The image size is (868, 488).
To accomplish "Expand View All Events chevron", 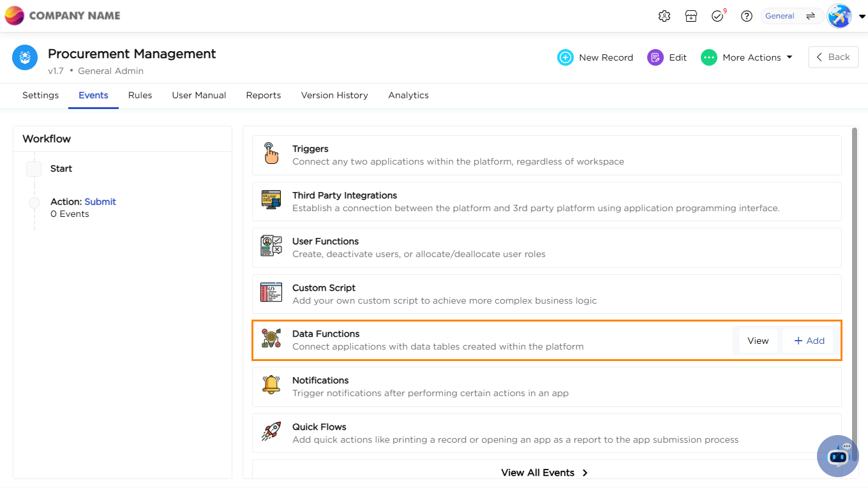I will [585, 473].
